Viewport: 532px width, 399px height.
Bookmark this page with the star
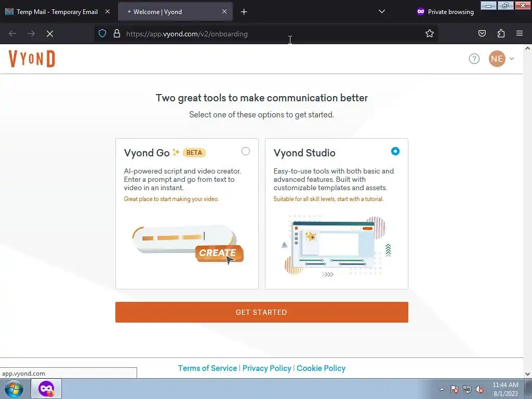[430, 33]
